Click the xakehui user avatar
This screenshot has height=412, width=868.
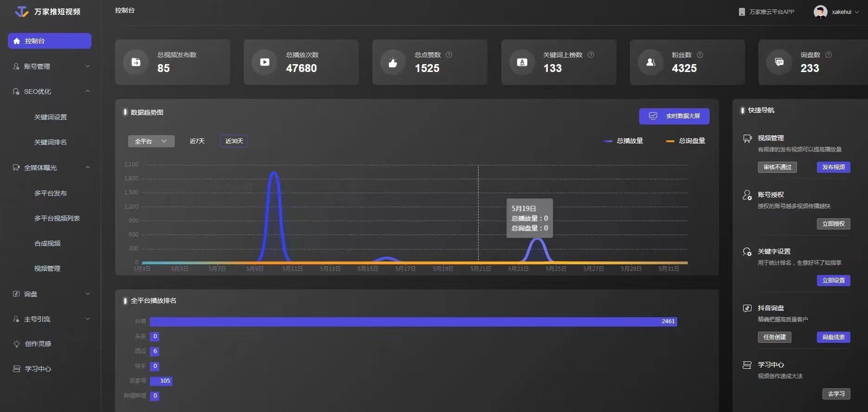pyautogui.click(x=820, y=12)
